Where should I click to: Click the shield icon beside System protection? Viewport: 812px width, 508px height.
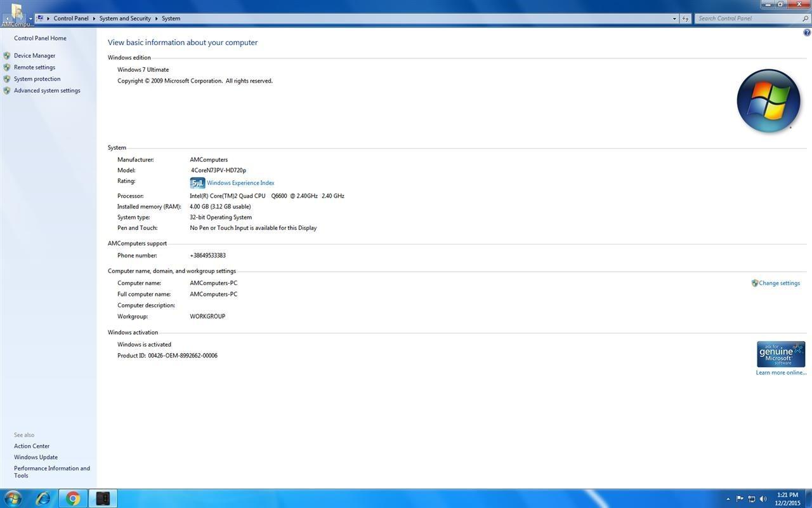click(x=7, y=79)
